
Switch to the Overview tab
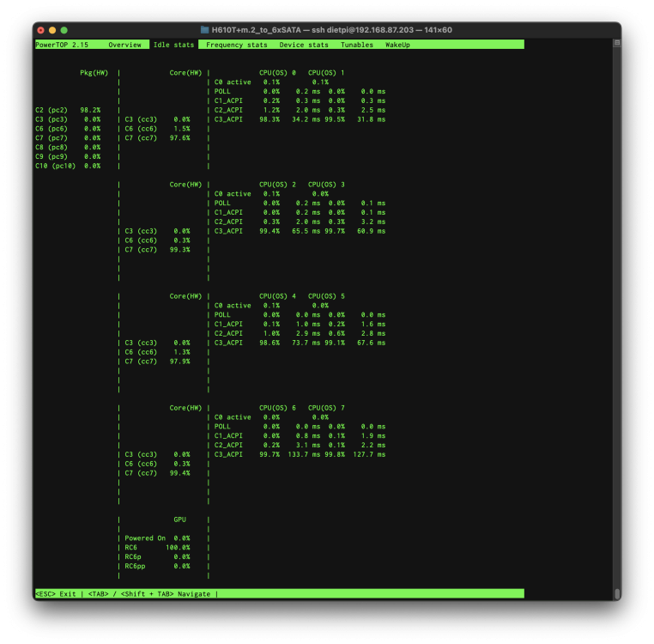pyautogui.click(x=124, y=45)
